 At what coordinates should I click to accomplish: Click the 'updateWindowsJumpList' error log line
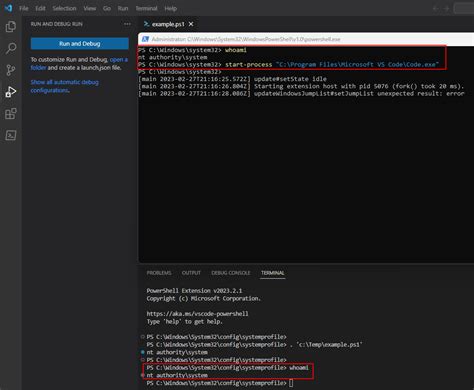[301, 94]
